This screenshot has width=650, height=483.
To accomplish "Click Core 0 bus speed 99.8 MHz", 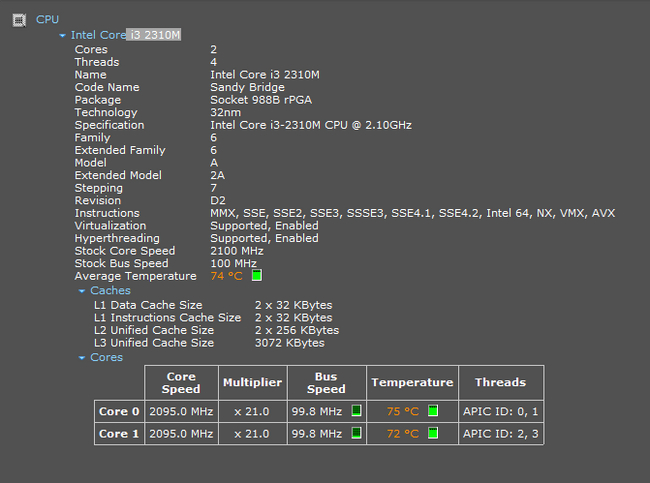I will [317, 411].
